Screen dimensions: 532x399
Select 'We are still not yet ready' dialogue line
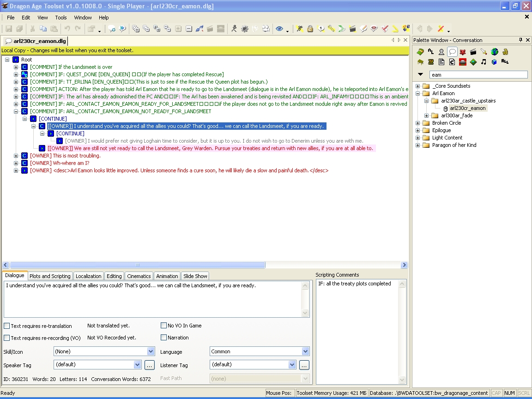pyautogui.click(x=211, y=148)
